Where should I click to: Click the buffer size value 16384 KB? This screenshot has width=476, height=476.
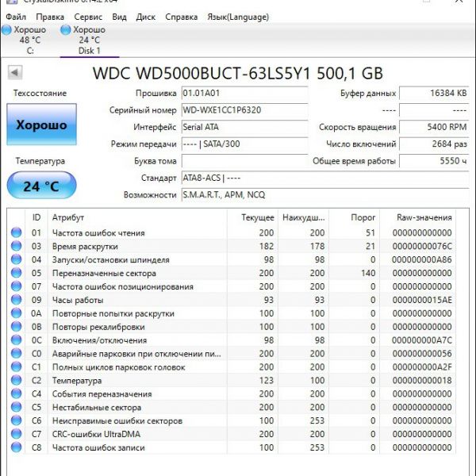pyautogui.click(x=434, y=93)
